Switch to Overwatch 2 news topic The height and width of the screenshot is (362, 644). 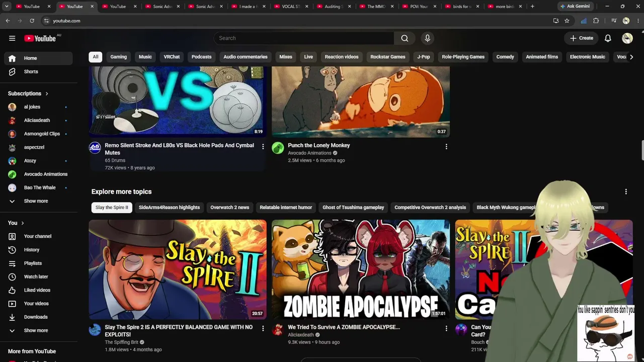point(229,208)
